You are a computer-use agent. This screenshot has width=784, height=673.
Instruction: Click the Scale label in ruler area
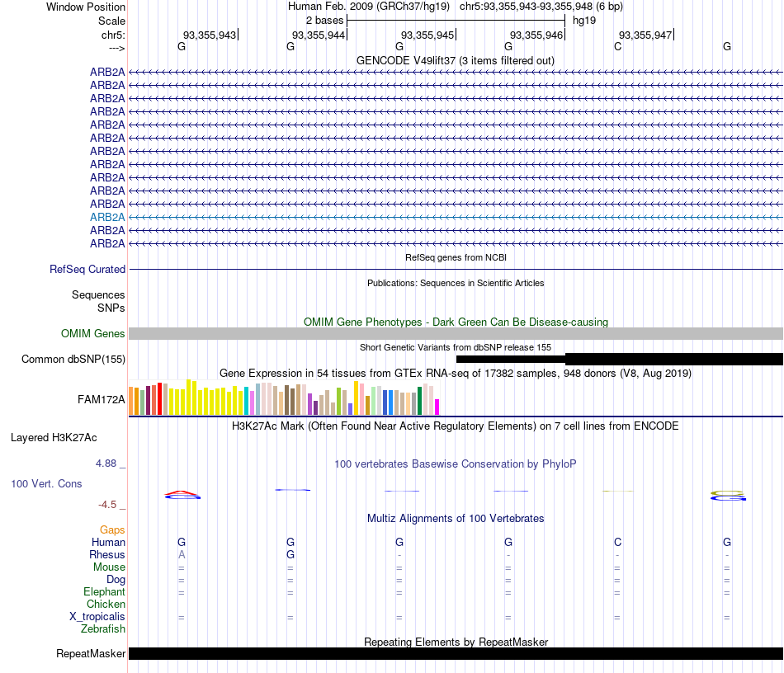tap(111, 21)
